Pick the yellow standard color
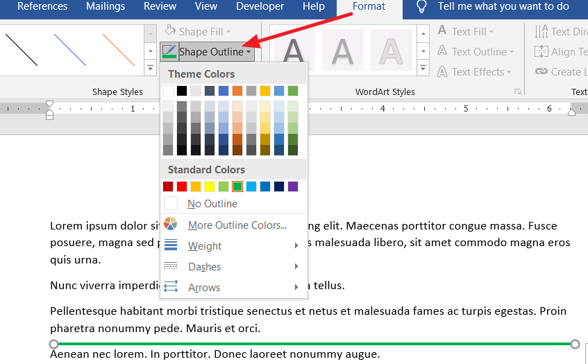The width and height of the screenshot is (588, 364). point(210,186)
